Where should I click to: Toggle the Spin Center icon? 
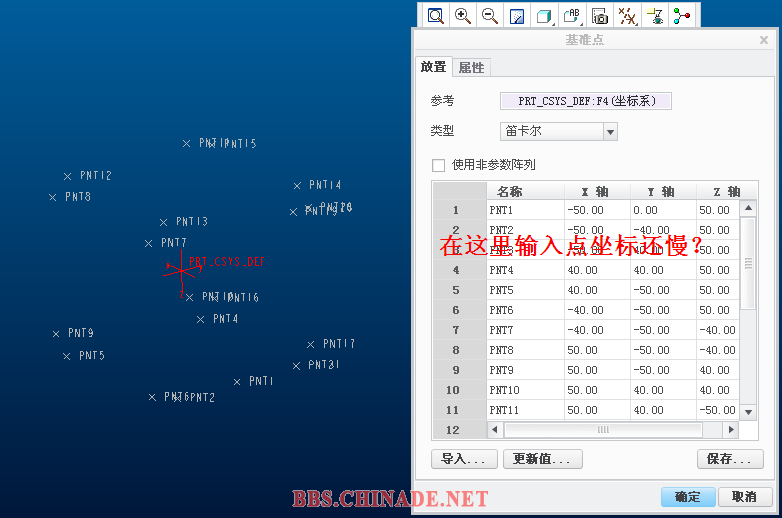[x=681, y=16]
